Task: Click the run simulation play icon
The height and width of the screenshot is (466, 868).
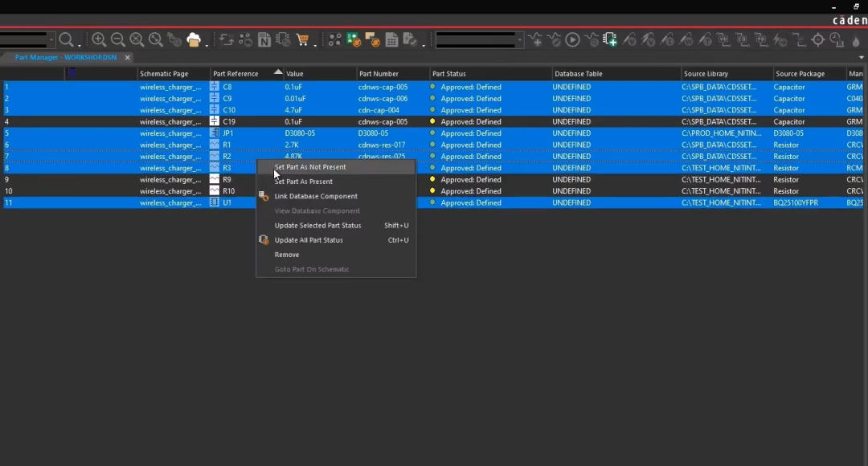Action: (x=572, y=40)
